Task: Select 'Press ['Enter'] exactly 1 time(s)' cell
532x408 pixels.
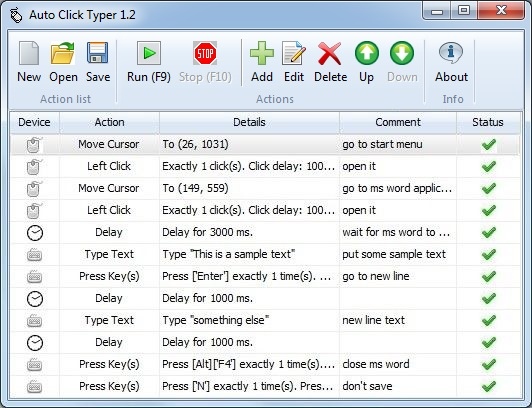Action: click(249, 276)
